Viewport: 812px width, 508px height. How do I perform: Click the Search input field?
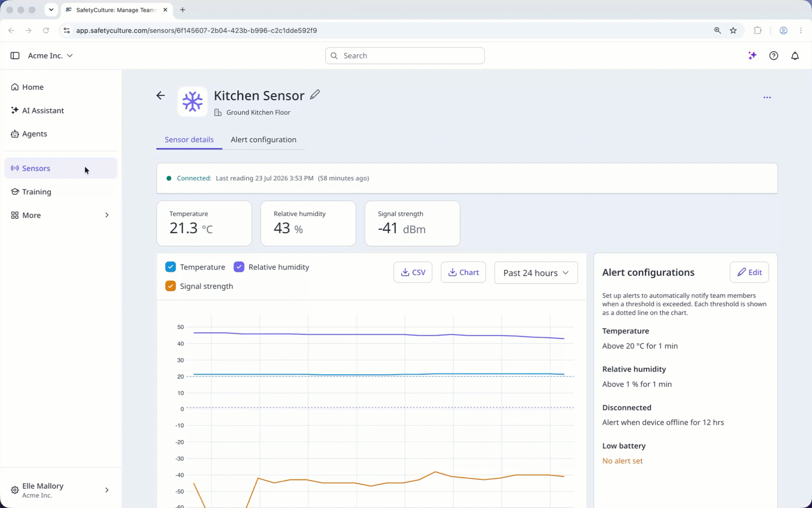[x=405, y=56]
